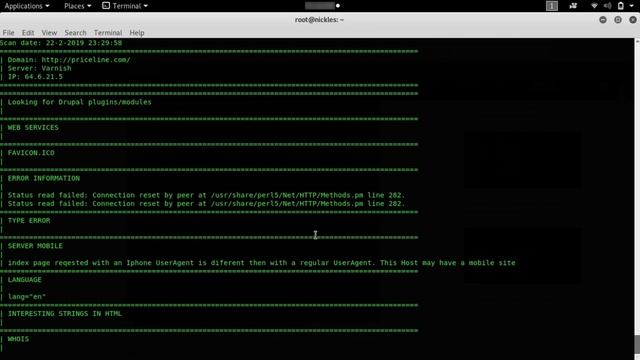Viewport: 640px width, 360px height.
Task: Click the URL http://priceline.com/
Action: pos(86,60)
